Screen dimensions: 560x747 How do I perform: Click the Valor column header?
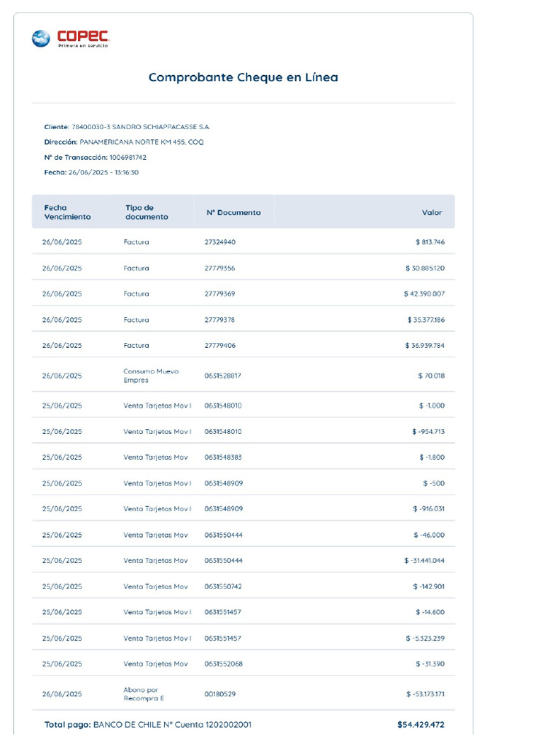click(432, 213)
